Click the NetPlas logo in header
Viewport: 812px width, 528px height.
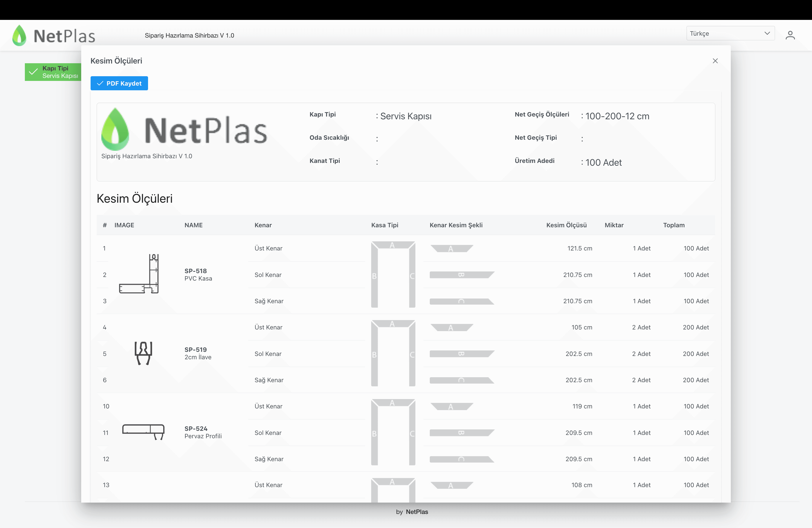pos(54,35)
